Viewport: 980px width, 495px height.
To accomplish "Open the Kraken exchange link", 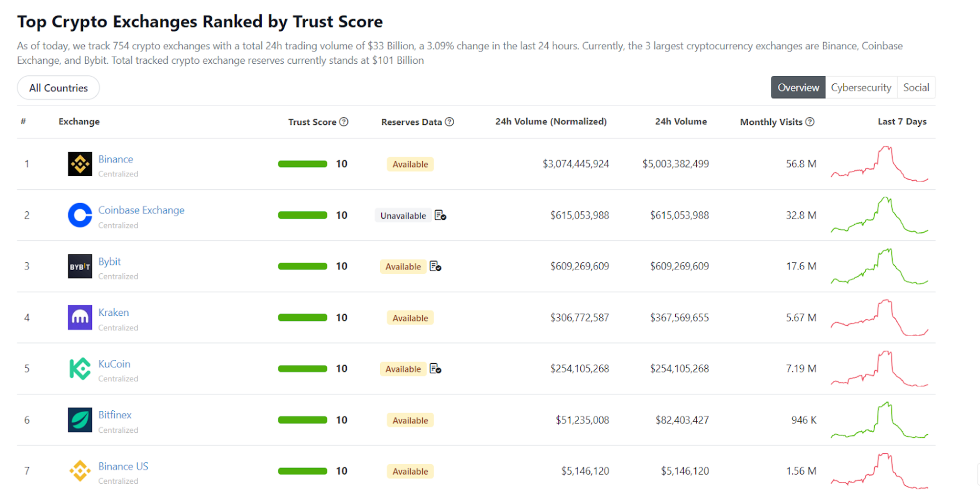I will click(x=114, y=312).
